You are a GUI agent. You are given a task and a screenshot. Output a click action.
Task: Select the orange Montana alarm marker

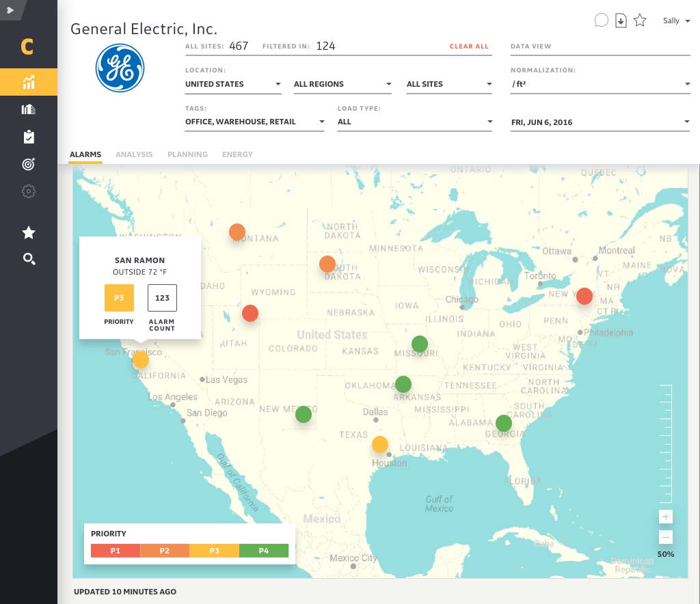click(x=237, y=232)
